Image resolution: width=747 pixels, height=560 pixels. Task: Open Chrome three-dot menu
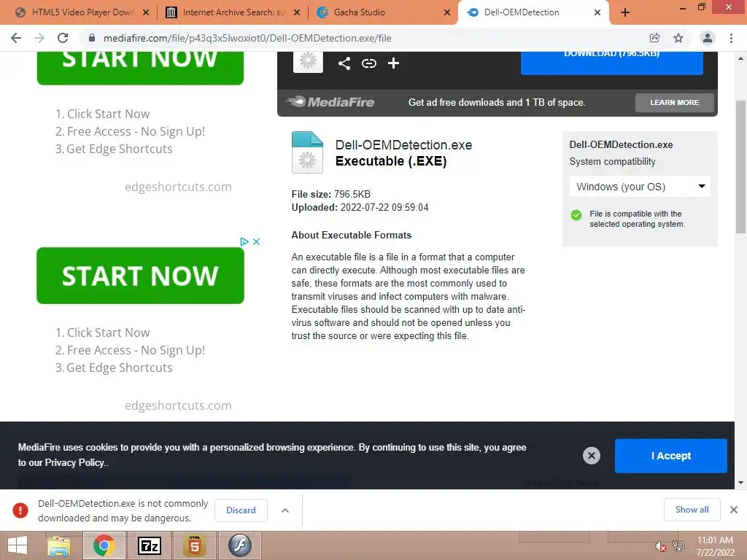click(731, 38)
